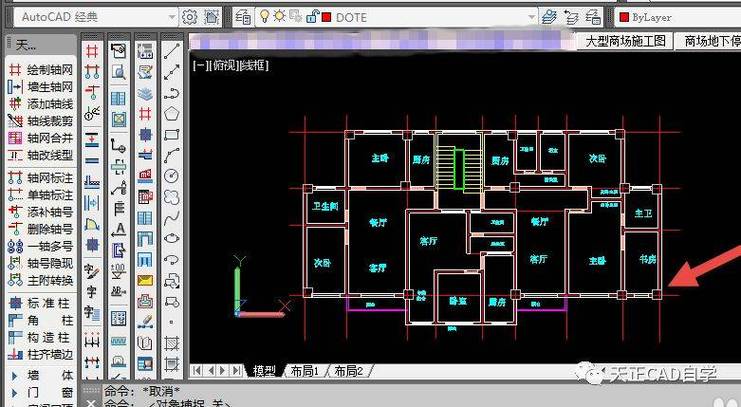Click the text-with-pencil edit icon

point(92,271)
